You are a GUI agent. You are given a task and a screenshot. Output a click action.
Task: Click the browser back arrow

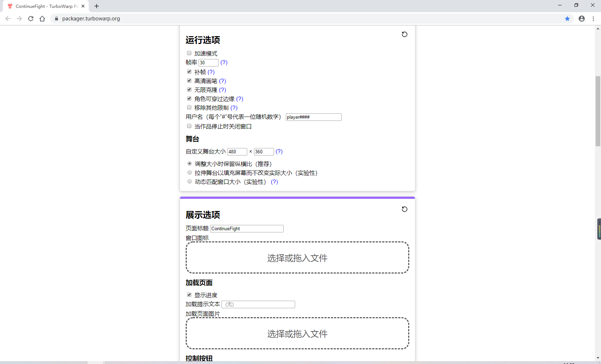tap(8, 19)
